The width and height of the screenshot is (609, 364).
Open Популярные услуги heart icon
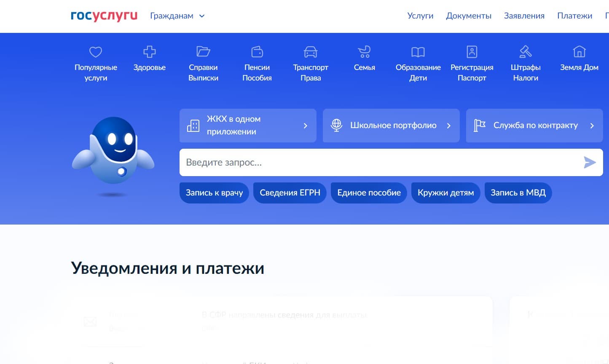96,52
